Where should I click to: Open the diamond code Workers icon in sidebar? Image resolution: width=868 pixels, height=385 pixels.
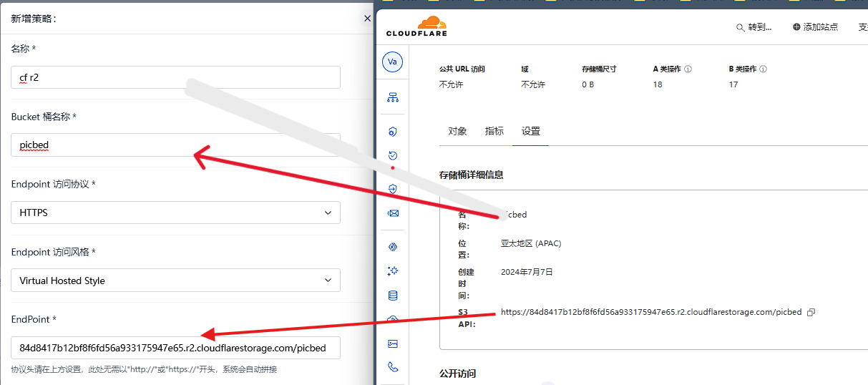392,248
